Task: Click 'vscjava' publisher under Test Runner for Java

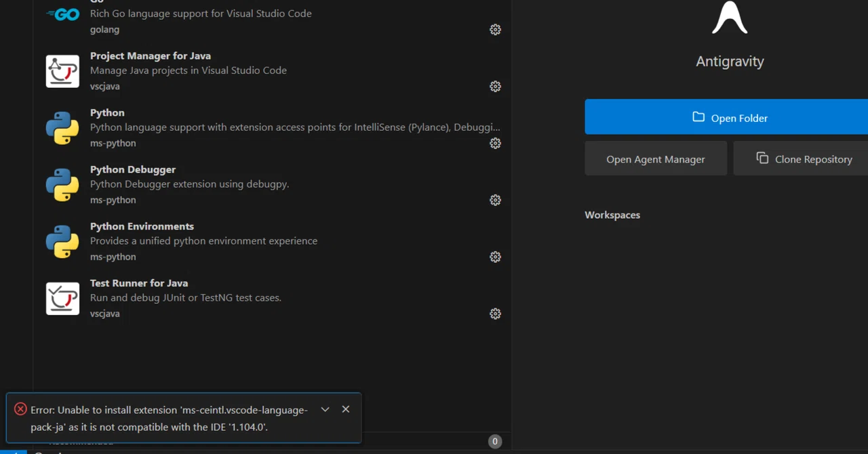Action: (x=105, y=314)
